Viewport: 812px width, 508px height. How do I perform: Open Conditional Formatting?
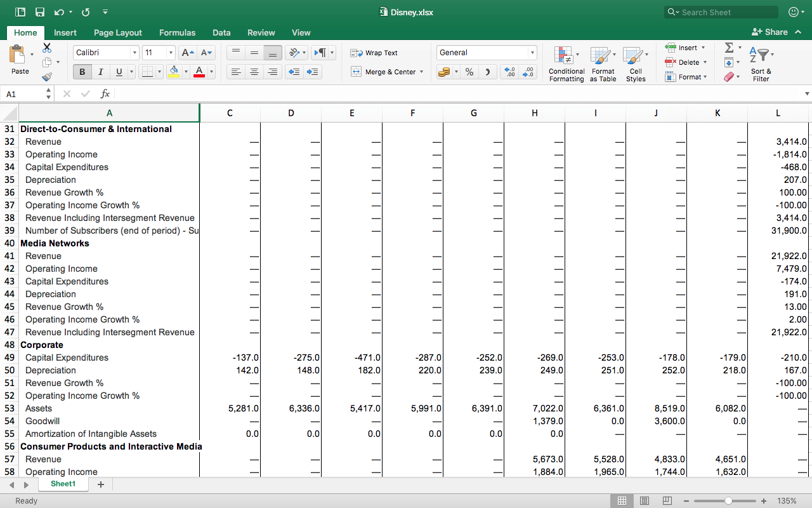[566, 63]
